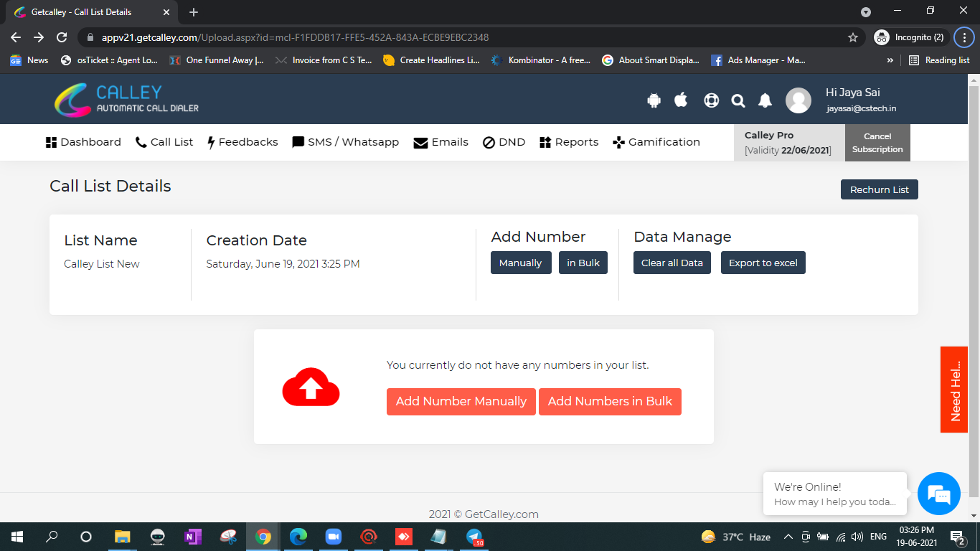Open the Need Help side tab
This screenshot has height=551, width=980.
(x=955, y=390)
